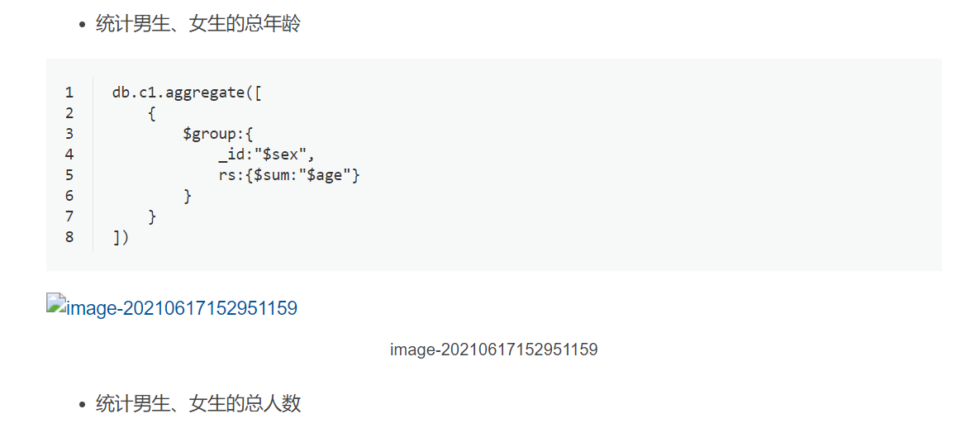The height and width of the screenshot is (428, 980).
Task: Click the centered image-20210617152951159 caption
Action: pyautogui.click(x=493, y=350)
